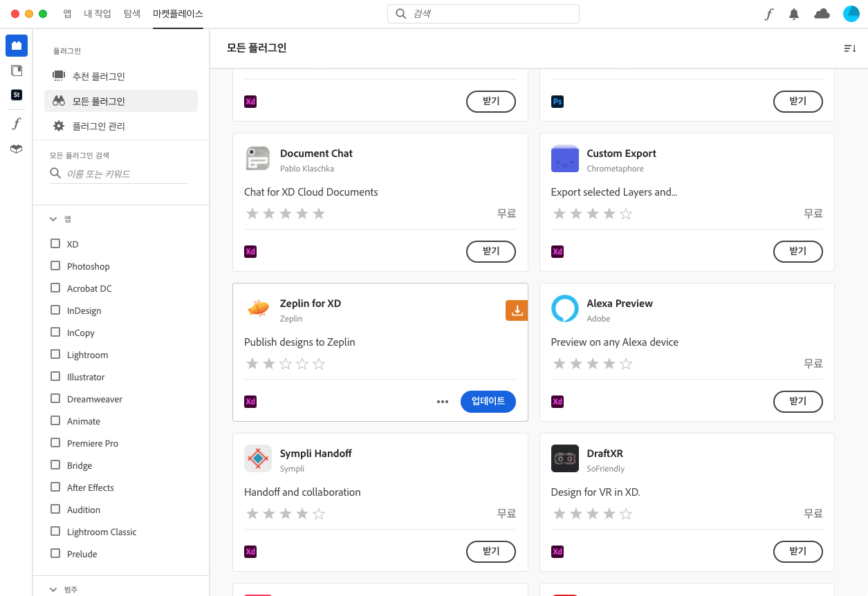The width and height of the screenshot is (868, 596).
Task: Click XD badge on DraftXR card
Action: point(557,552)
